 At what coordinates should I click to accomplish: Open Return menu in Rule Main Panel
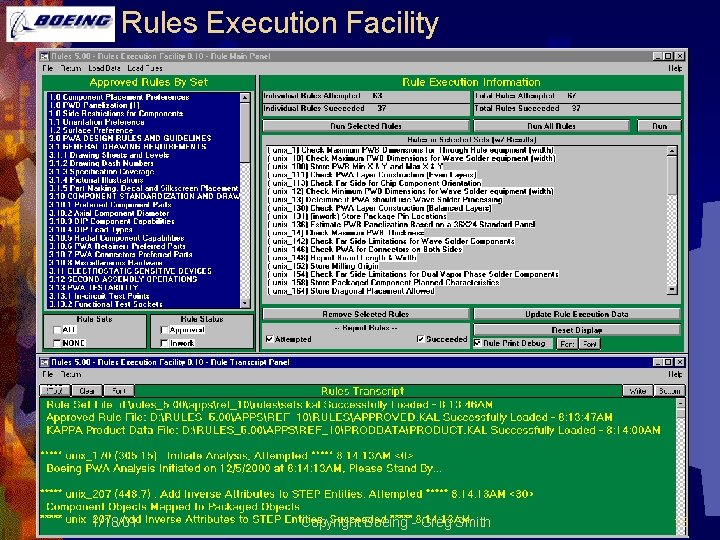pyautogui.click(x=71, y=68)
